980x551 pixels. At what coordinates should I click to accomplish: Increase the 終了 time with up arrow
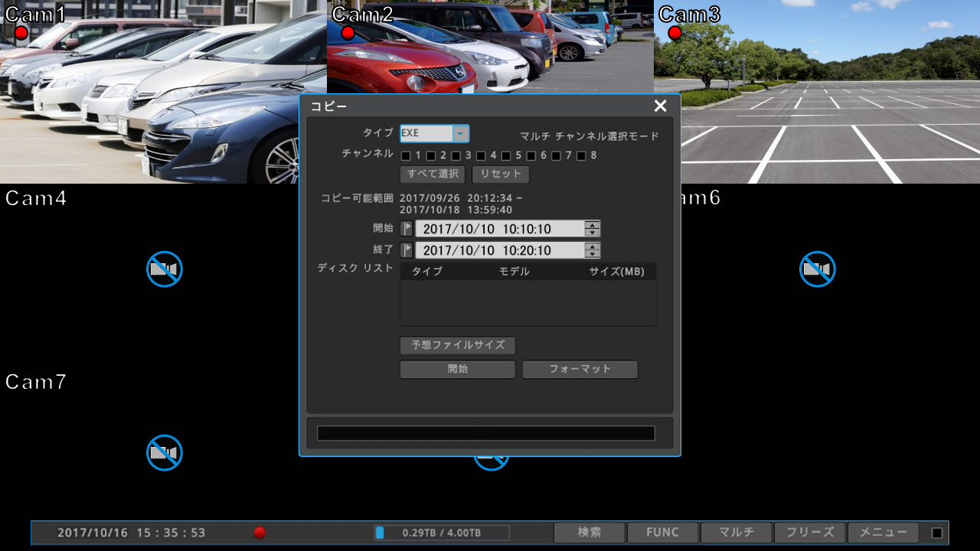pos(593,246)
